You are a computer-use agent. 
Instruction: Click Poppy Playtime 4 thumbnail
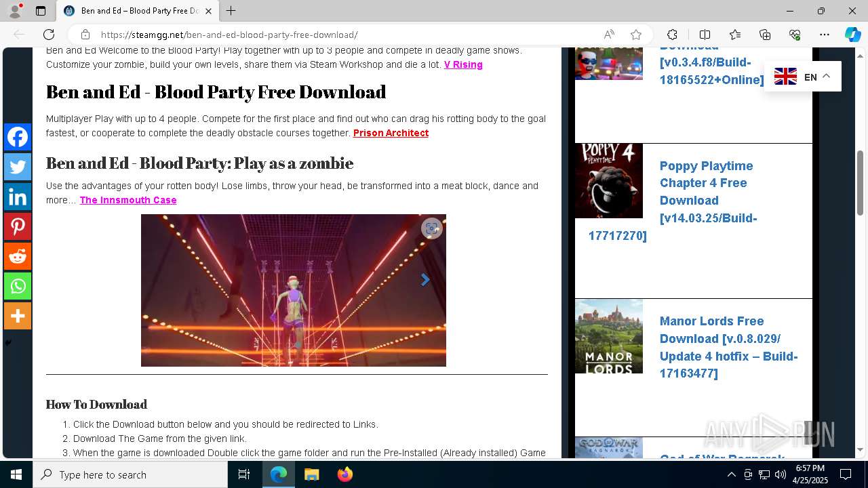click(609, 181)
